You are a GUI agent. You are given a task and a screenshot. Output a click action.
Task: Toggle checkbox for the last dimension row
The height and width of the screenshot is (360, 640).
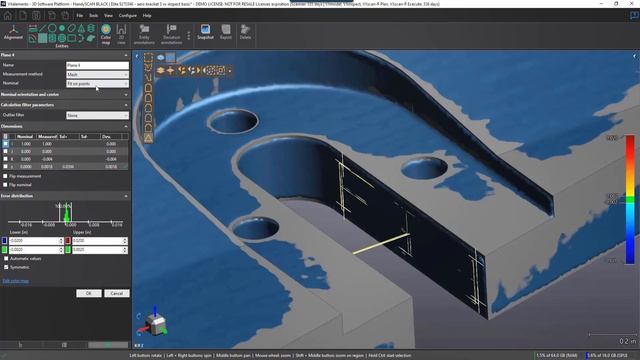[5, 167]
